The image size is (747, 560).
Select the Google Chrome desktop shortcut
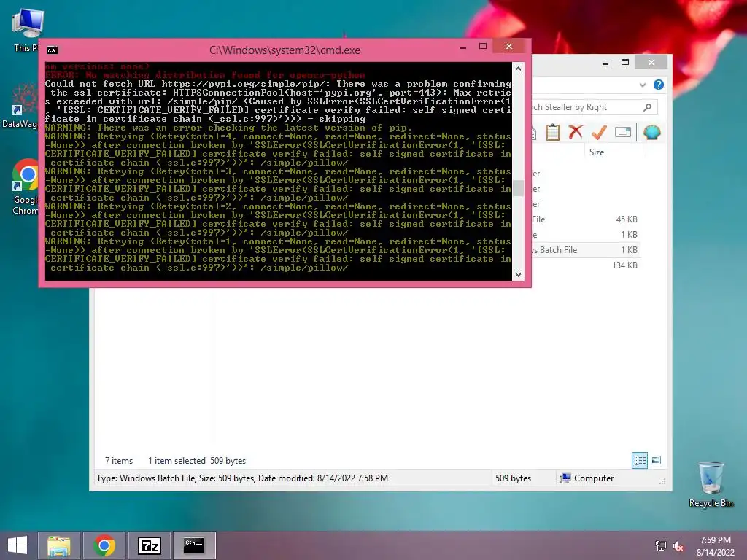(26, 187)
